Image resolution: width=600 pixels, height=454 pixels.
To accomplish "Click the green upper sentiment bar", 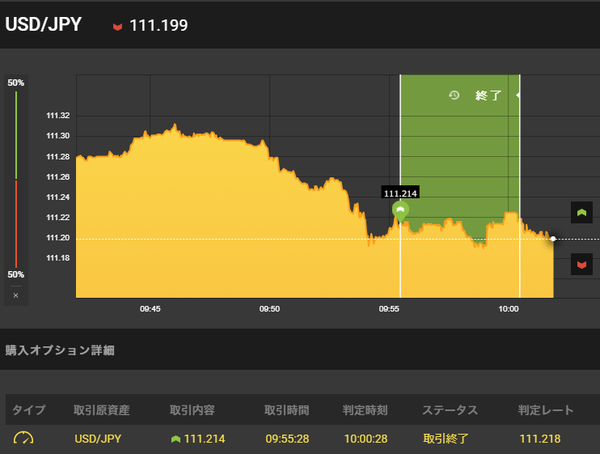I will coord(16,135).
